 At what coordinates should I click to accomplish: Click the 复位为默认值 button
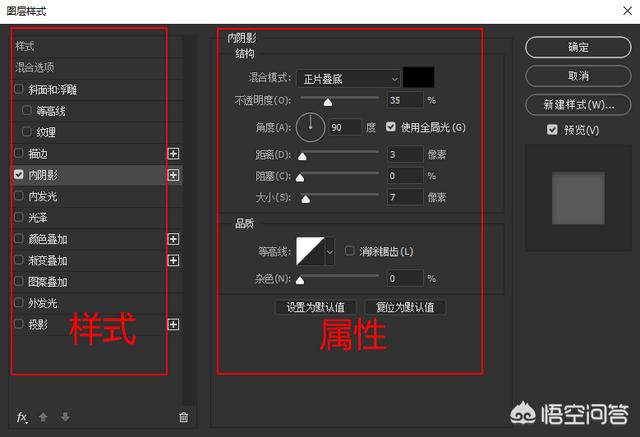click(x=405, y=307)
